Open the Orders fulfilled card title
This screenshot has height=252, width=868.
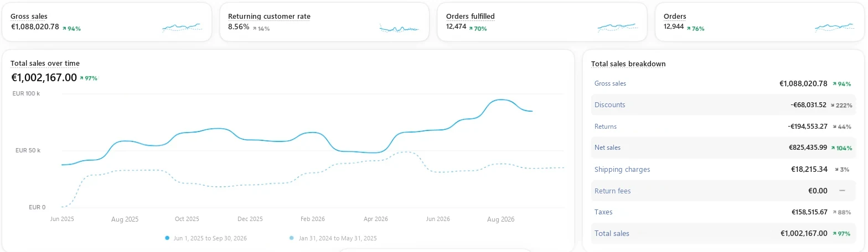(471, 17)
